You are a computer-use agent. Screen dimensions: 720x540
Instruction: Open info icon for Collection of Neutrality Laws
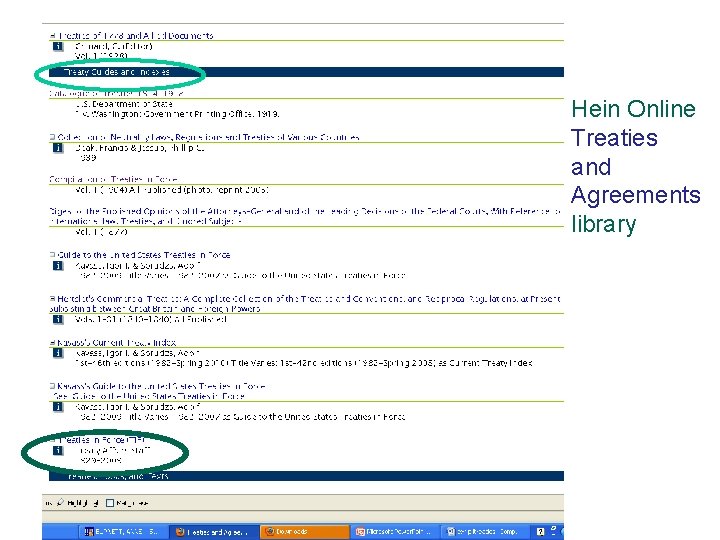58,148
